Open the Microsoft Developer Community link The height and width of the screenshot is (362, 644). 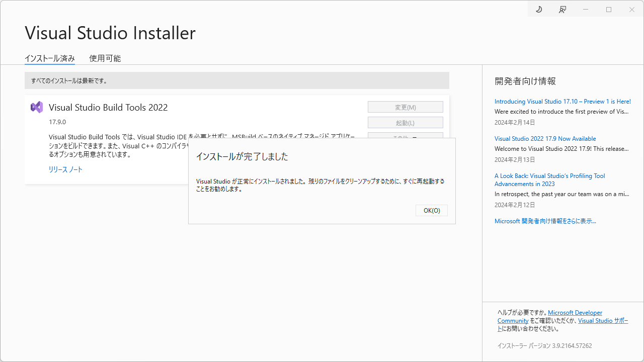pyautogui.click(x=575, y=312)
